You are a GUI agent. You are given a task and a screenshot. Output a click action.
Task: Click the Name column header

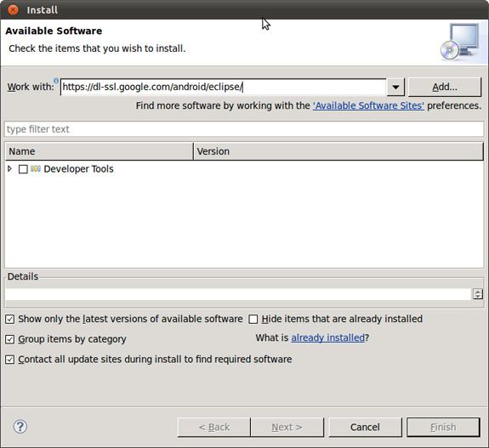pos(100,151)
